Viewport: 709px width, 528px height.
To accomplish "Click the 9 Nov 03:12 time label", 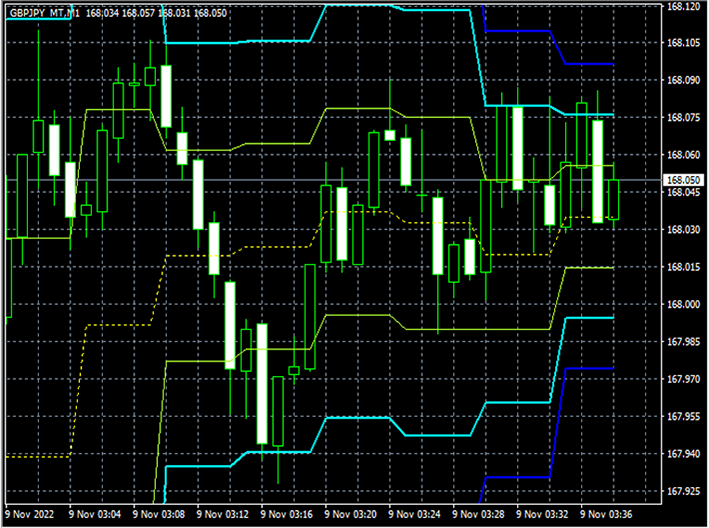I will [222, 514].
